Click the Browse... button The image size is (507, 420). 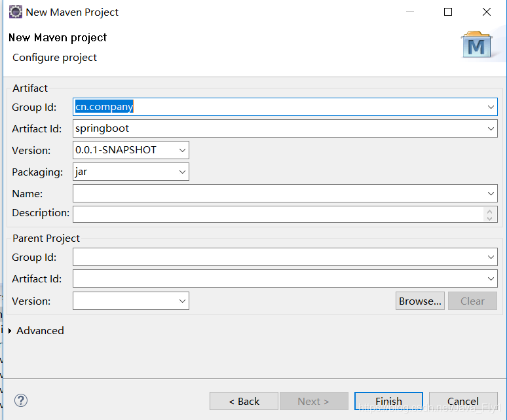click(x=420, y=301)
